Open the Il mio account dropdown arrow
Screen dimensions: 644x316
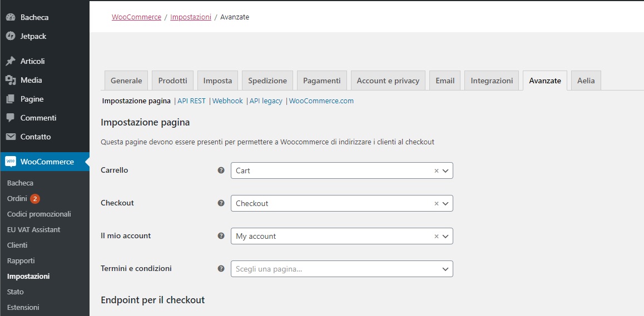445,237
